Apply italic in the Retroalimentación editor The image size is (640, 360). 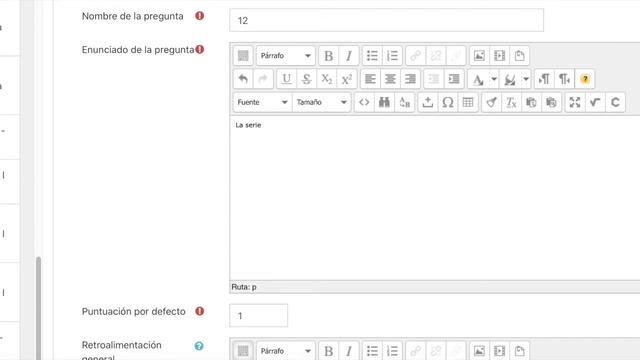(x=349, y=351)
